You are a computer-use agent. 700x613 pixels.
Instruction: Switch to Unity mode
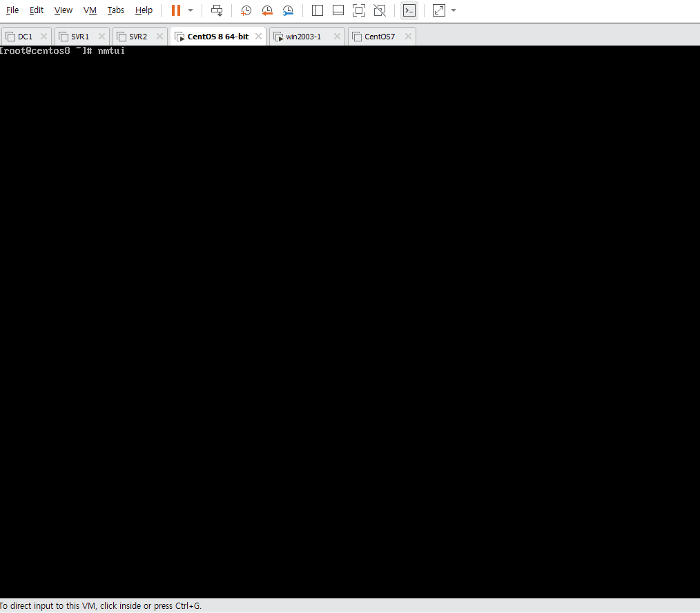click(380, 10)
